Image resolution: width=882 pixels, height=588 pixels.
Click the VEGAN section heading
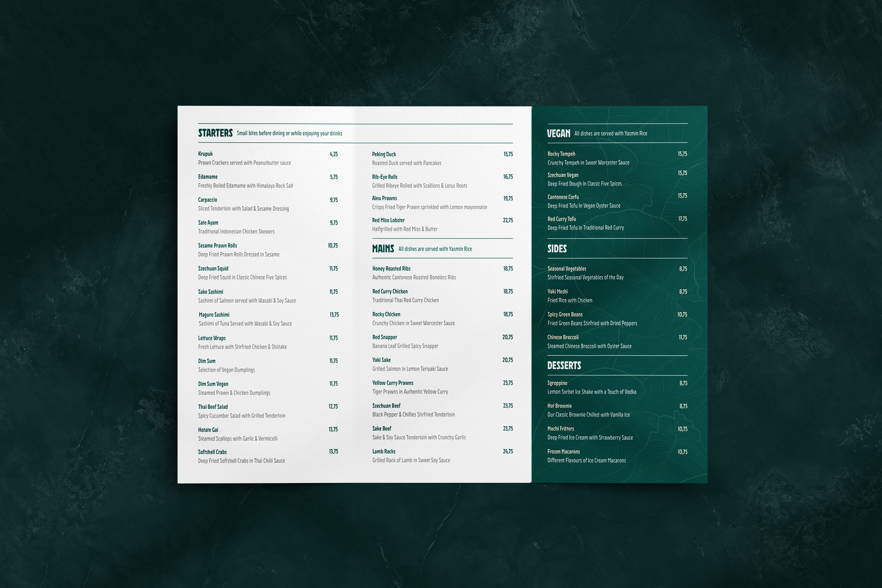[558, 134]
